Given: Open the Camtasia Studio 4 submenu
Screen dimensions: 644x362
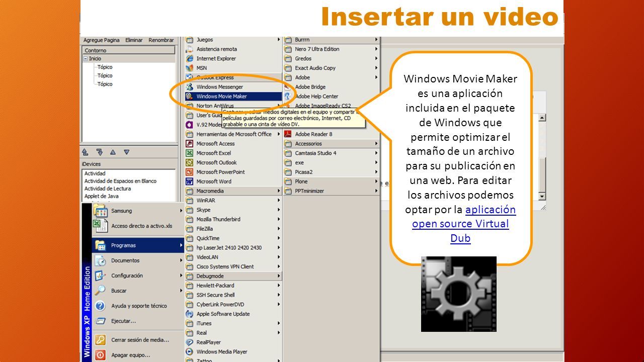Looking at the screenshot, I should pos(331,153).
